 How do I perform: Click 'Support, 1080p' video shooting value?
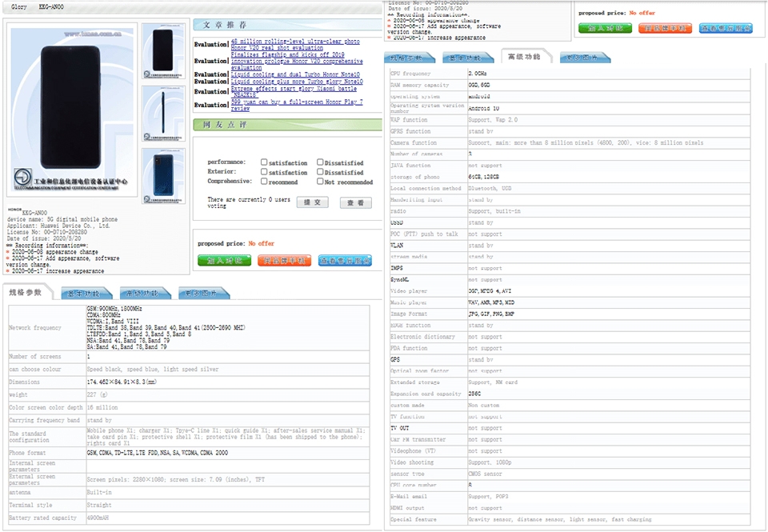490,462
